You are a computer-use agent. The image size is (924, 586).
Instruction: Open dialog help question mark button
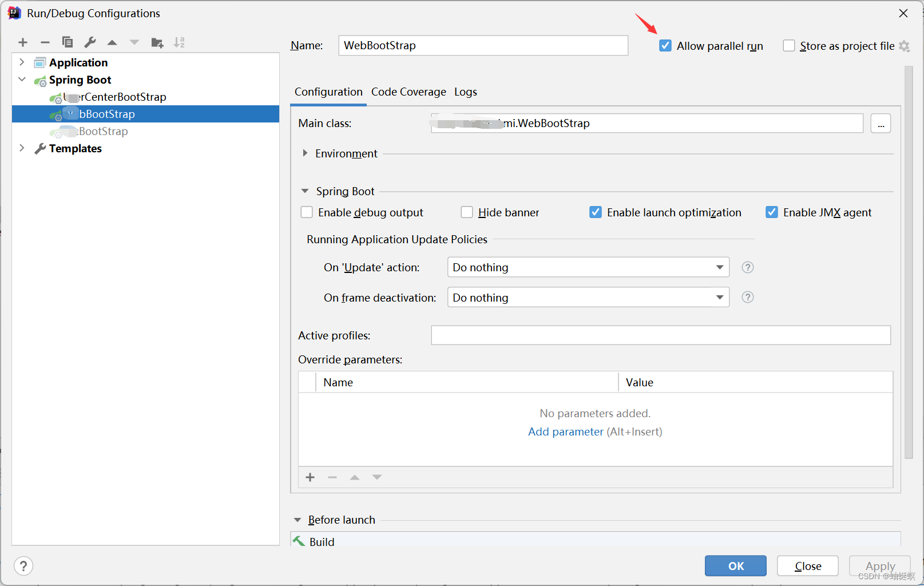pos(23,566)
